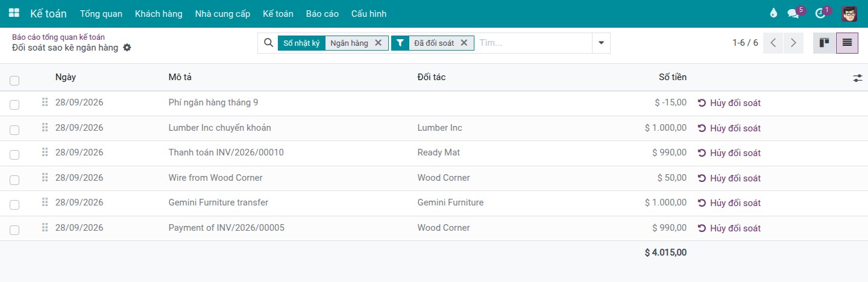This screenshot has height=282, width=868.
Task: Switch to kanban view
Action: point(824,43)
